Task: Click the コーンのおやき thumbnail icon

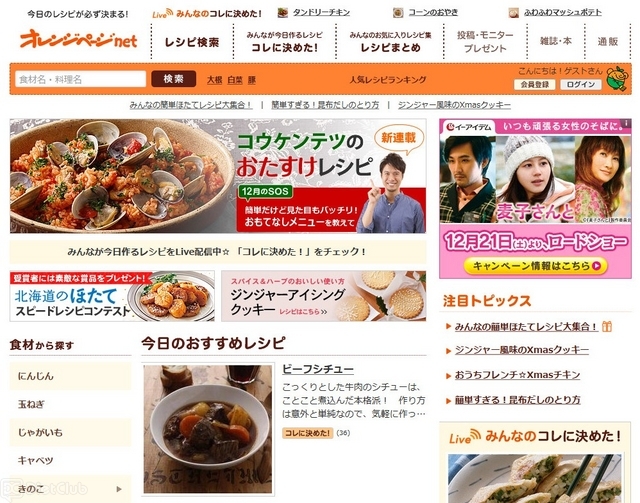Action: click(x=398, y=13)
